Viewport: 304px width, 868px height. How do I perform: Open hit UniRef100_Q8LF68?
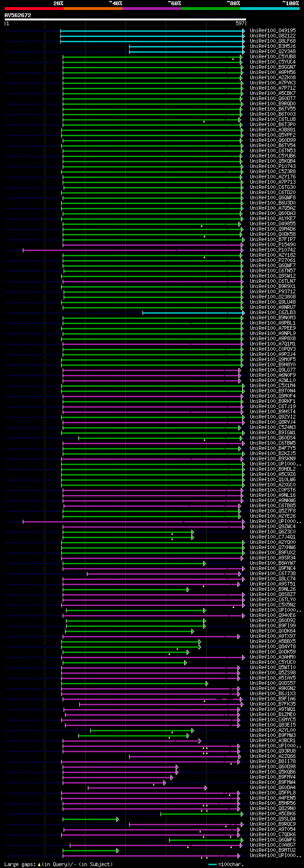tap(273, 41)
